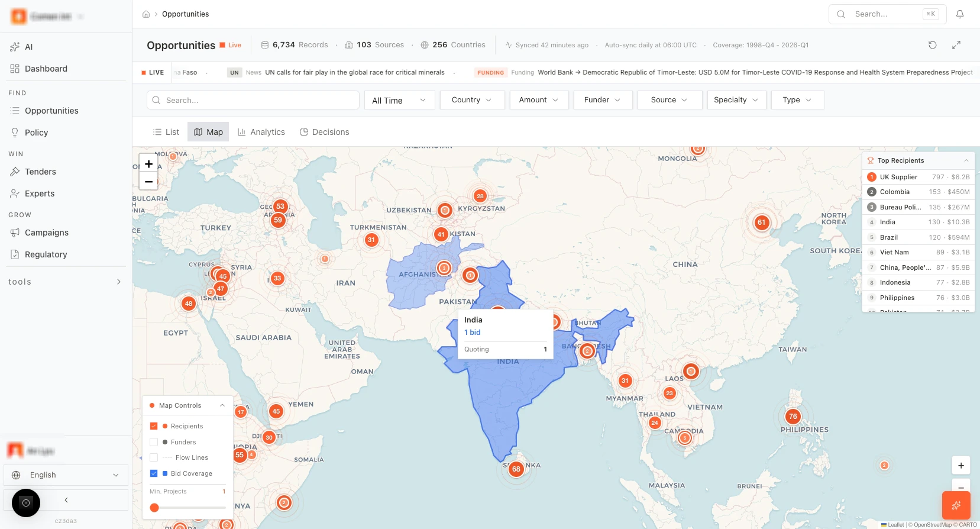The height and width of the screenshot is (529, 980).
Task: Zoom out with the map minus button
Action: (148, 181)
